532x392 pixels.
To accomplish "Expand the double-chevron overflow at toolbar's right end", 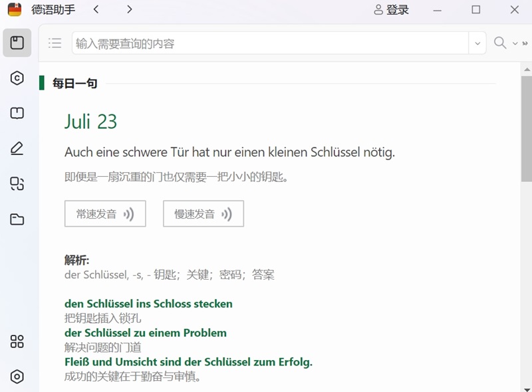I will click(x=526, y=44).
